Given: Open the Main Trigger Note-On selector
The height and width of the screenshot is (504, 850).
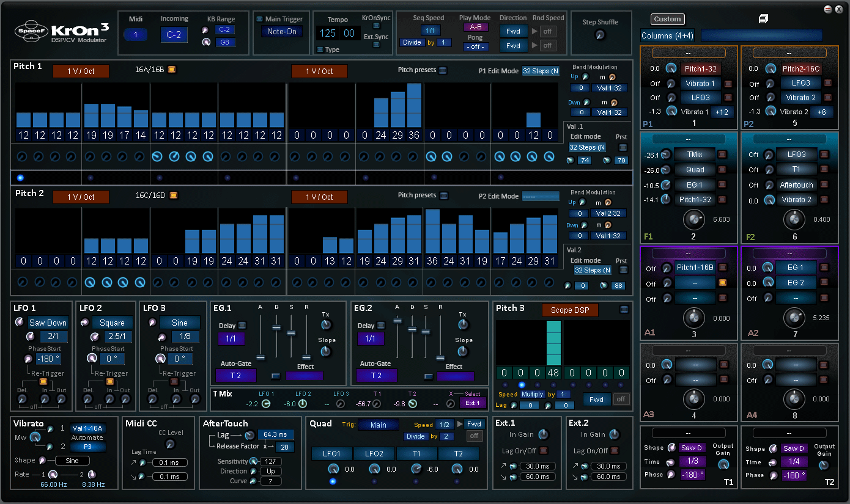Looking at the screenshot, I should (x=282, y=32).
